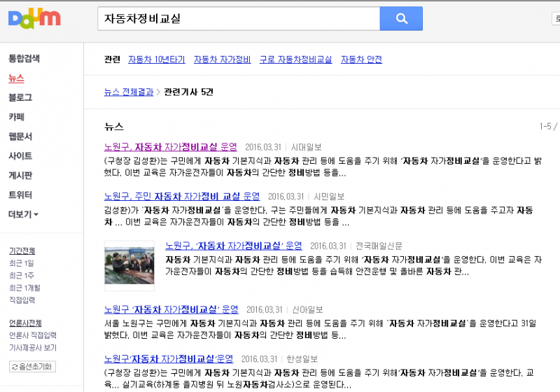Screen dimensions: 560x392
Task: Click the search input field
Action: (x=238, y=19)
